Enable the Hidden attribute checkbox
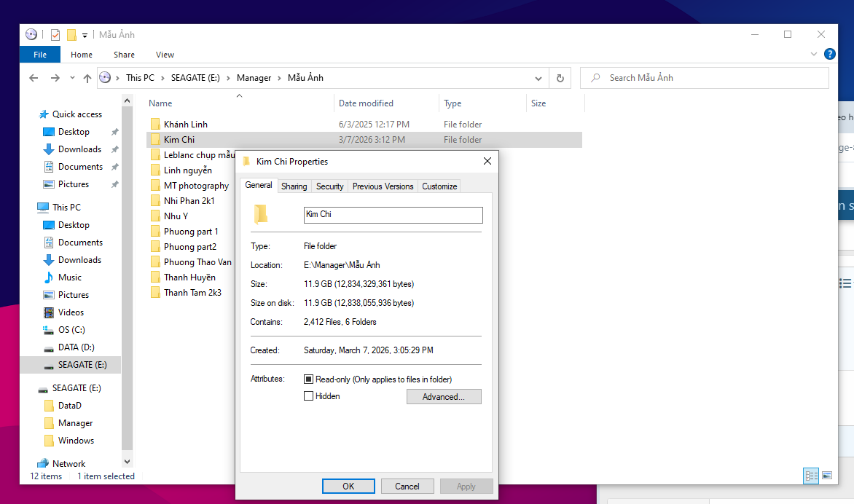 [x=309, y=395]
